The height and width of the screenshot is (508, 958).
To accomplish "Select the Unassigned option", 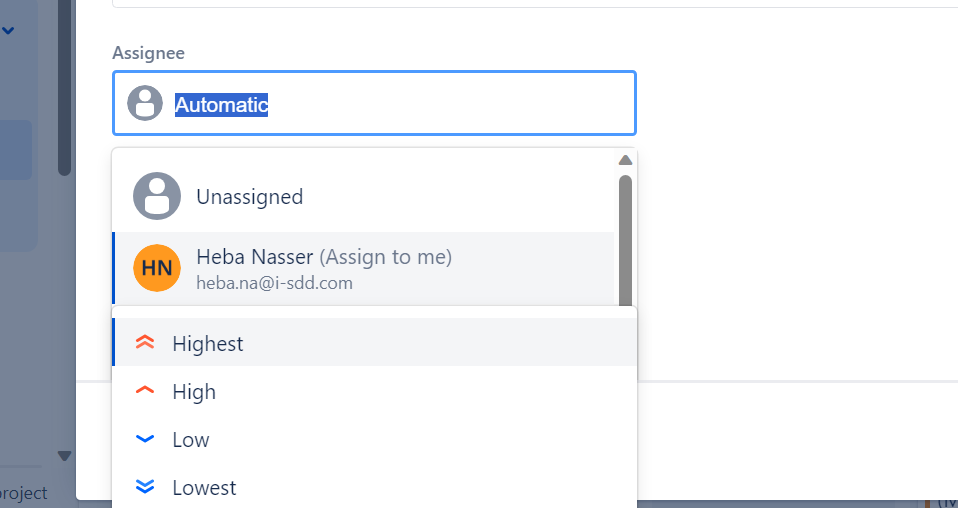I will [364, 196].
